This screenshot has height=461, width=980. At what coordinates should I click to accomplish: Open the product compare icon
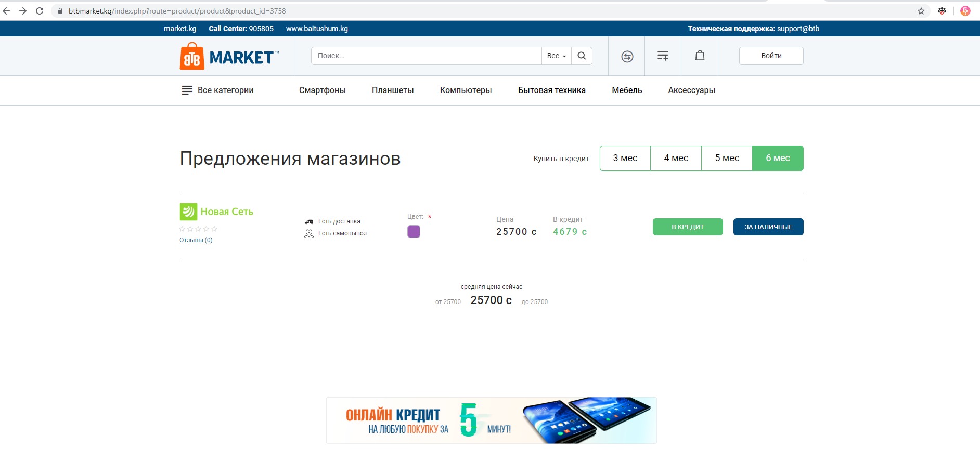pos(627,56)
